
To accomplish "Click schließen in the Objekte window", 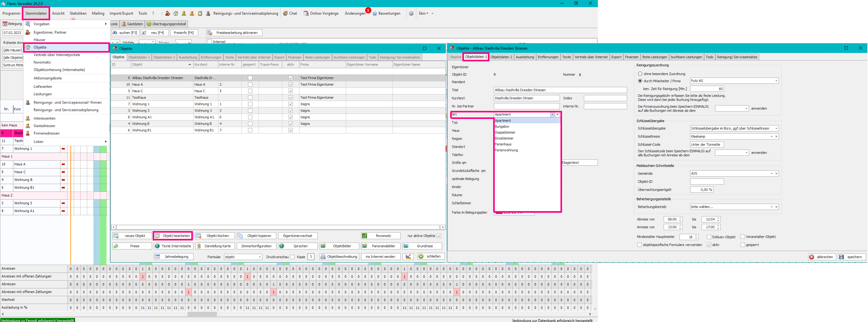I will click(431, 257).
